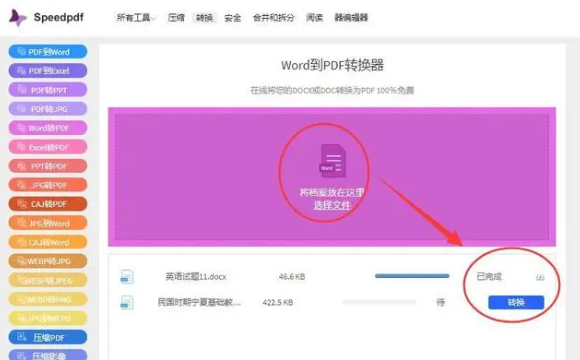Select the WEBP转JPEG tool

[48, 280]
